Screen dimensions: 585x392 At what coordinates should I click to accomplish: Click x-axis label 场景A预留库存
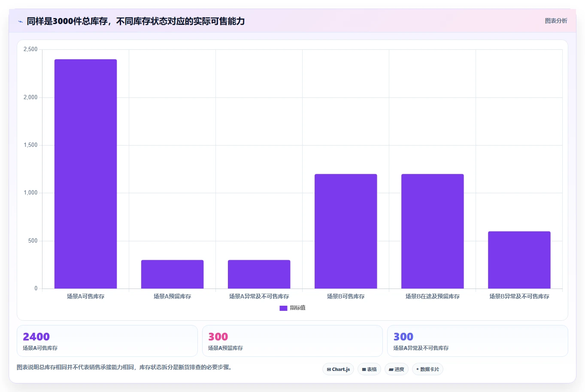pos(172,296)
